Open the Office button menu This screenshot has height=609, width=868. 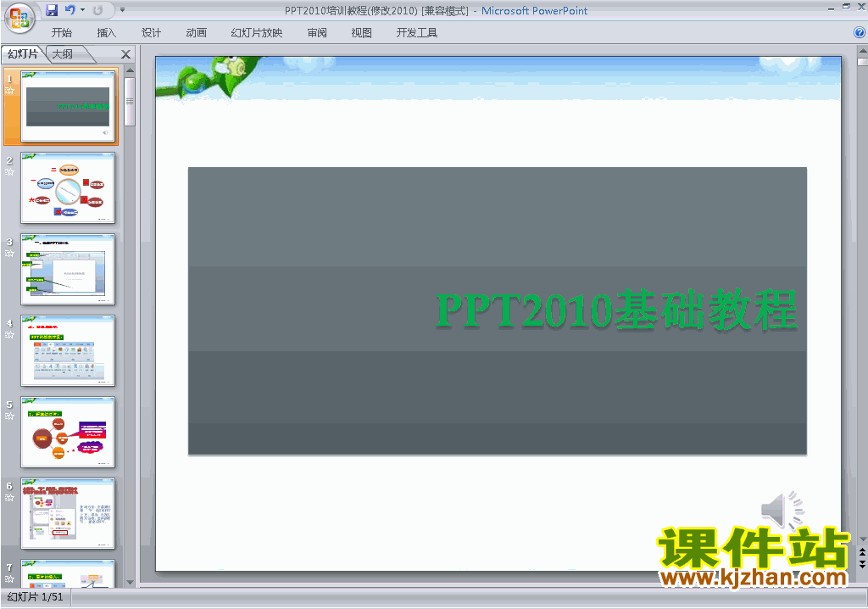click(x=19, y=18)
